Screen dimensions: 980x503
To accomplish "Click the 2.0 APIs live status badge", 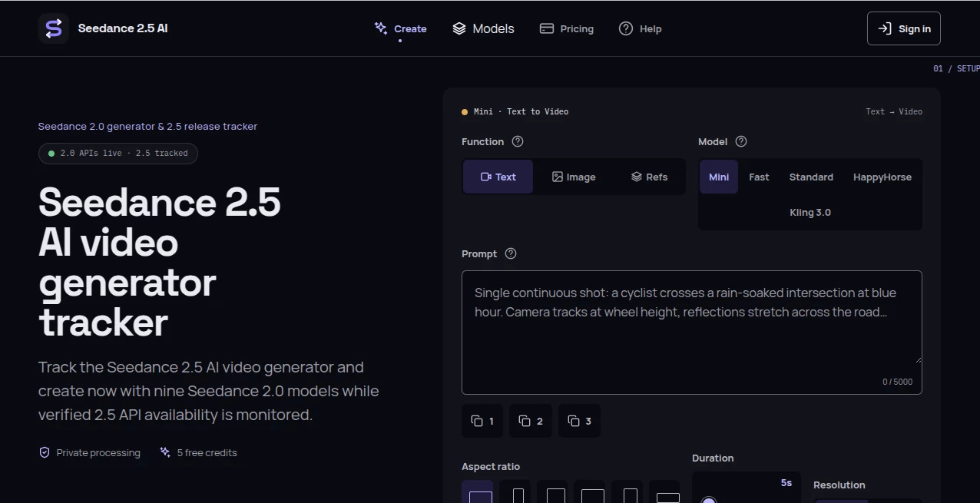I will point(118,153).
